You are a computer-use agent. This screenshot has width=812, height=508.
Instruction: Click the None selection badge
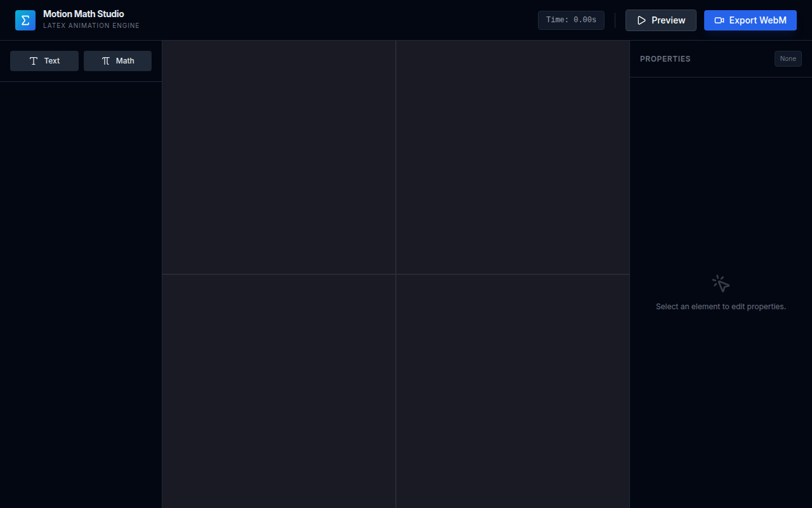click(x=788, y=59)
